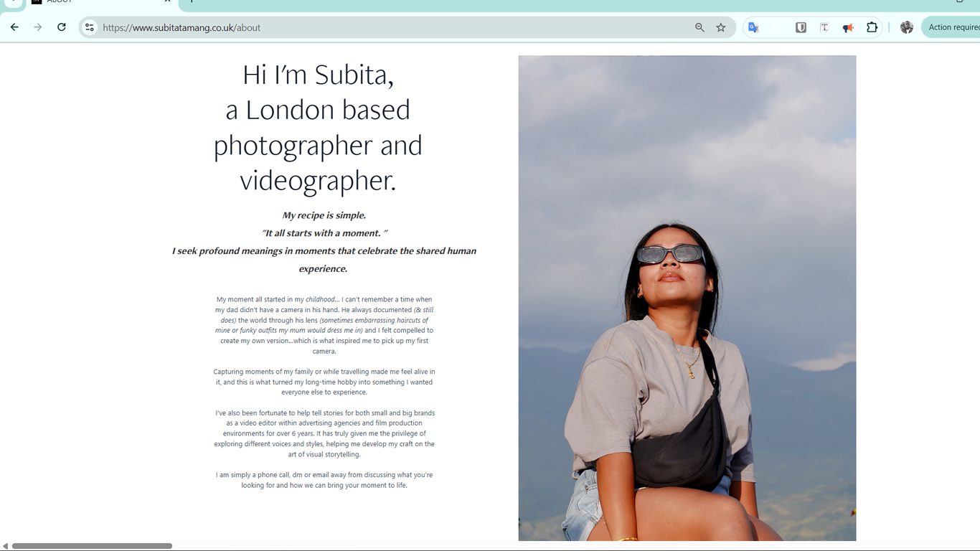This screenshot has width=980, height=551.
Task: Open the Google Translate extension
Action: coord(753,27)
